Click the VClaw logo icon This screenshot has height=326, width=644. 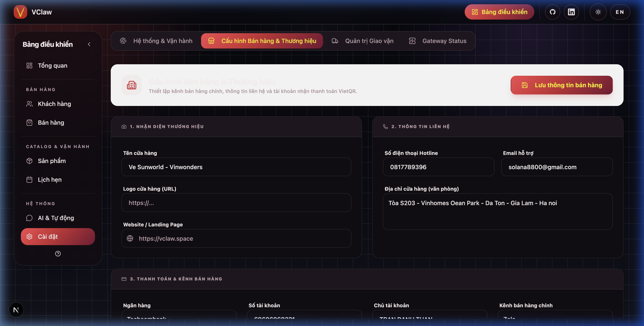coord(20,12)
